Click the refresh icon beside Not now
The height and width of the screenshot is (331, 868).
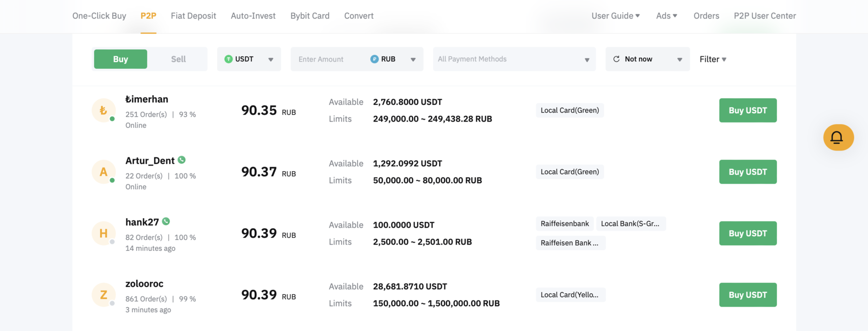(616, 59)
